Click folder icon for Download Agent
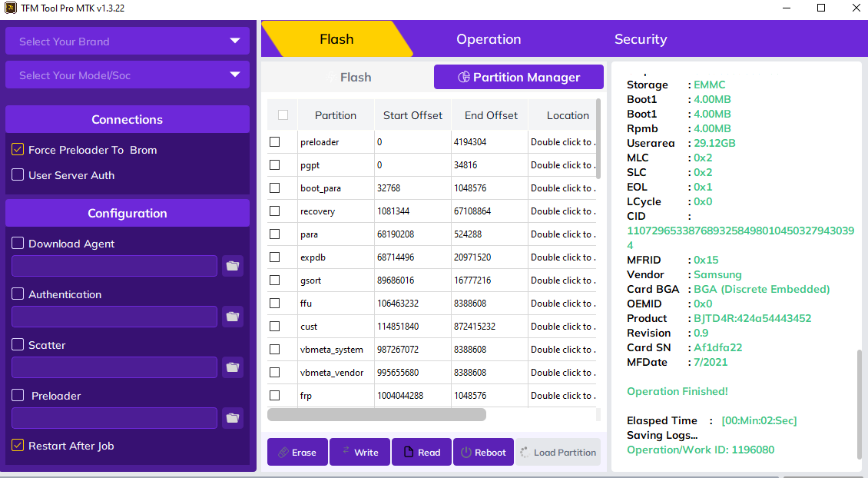Screen dimensions: 868x478 (232, 266)
